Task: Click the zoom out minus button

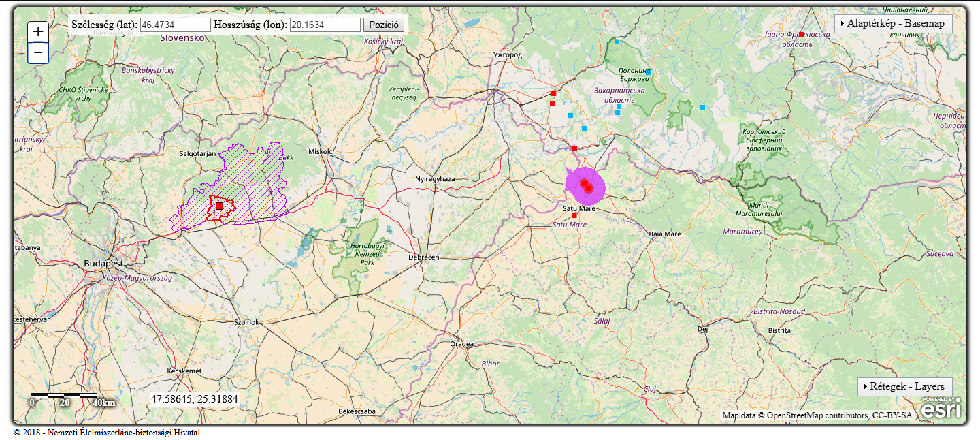Action: (38, 52)
